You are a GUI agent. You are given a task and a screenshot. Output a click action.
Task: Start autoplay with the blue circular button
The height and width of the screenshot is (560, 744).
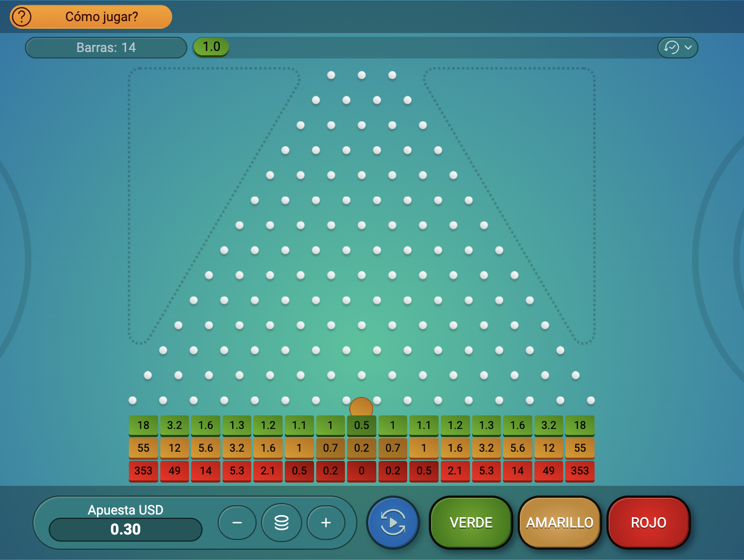pyautogui.click(x=393, y=523)
